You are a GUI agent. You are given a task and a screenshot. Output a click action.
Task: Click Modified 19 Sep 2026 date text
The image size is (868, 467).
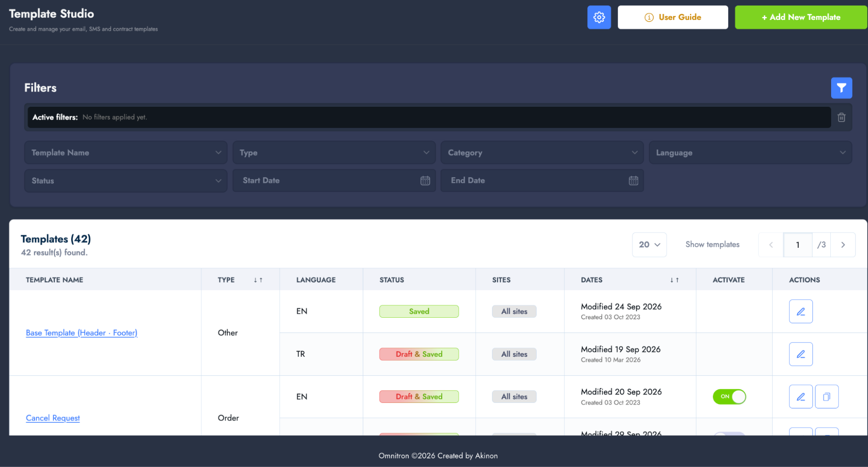(620, 349)
